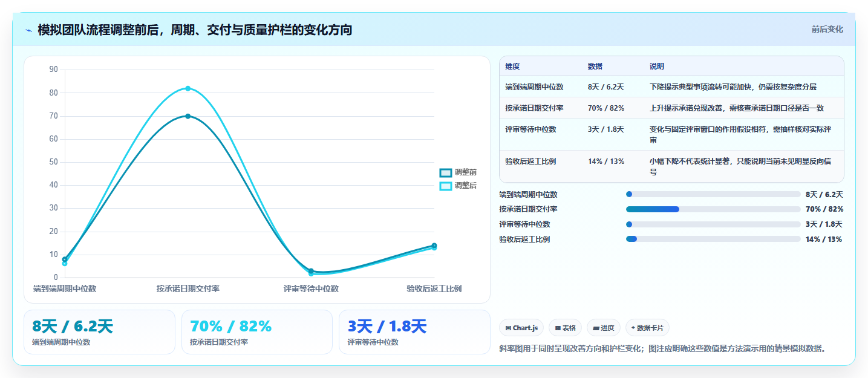Select the Chart.js chip

[521, 328]
